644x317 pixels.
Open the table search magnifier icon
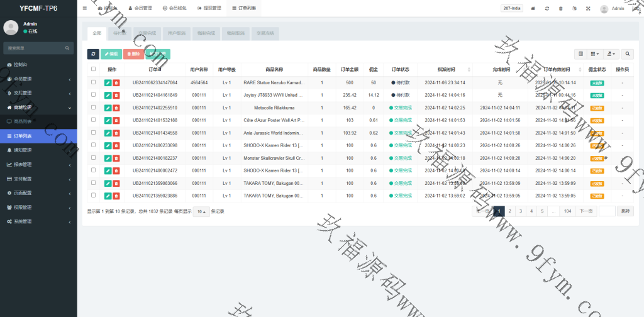(628, 54)
